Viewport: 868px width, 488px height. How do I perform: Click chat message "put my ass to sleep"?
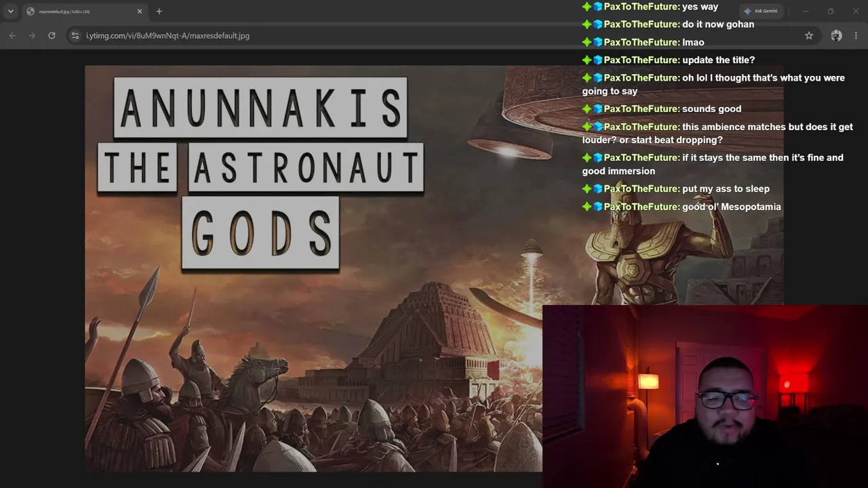tap(726, 189)
